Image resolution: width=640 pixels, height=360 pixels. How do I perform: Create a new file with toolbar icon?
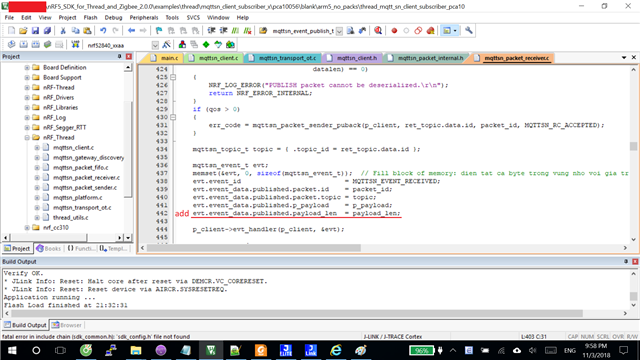pyautogui.click(x=11, y=31)
